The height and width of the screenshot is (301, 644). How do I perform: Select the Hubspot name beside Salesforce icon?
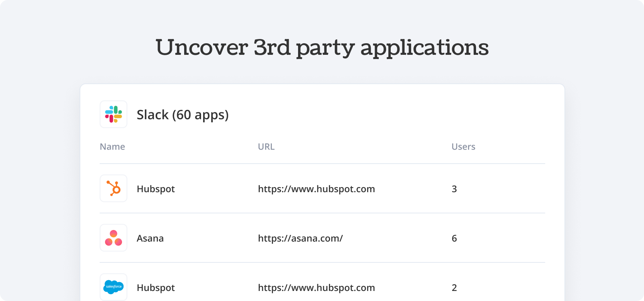tap(156, 288)
